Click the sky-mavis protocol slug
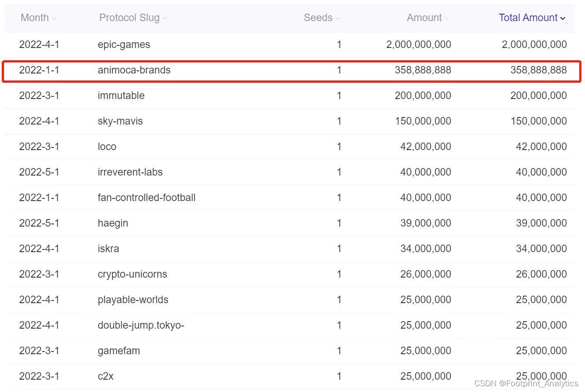Image resolution: width=585 pixels, height=392 pixels. tap(120, 121)
